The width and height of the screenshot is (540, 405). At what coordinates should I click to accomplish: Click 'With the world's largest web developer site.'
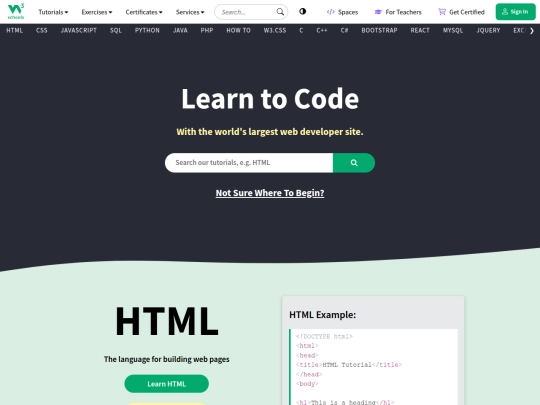tap(270, 132)
